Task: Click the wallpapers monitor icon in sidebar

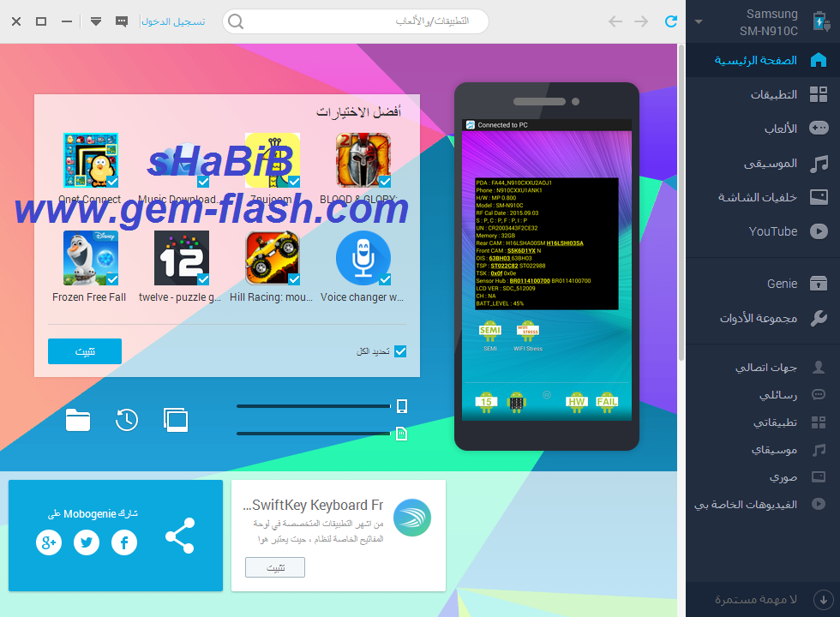Action: (818, 197)
